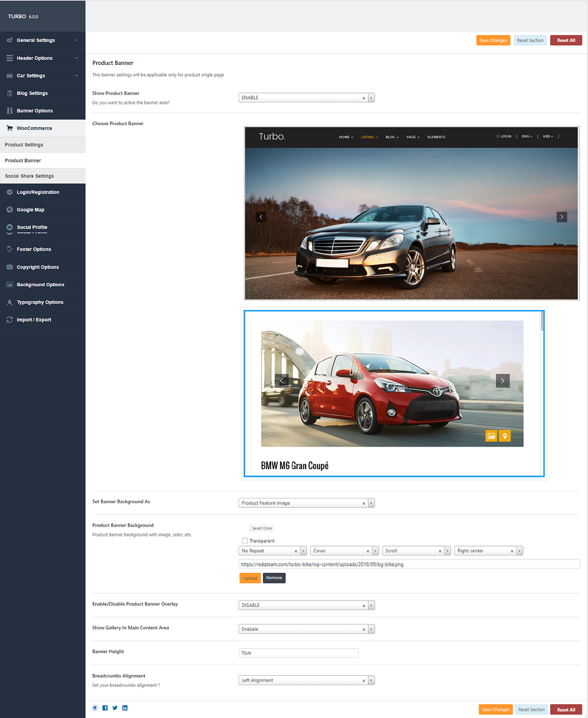The width and height of the screenshot is (588, 718).
Task: Open the Select Color picker
Action: pos(262,528)
